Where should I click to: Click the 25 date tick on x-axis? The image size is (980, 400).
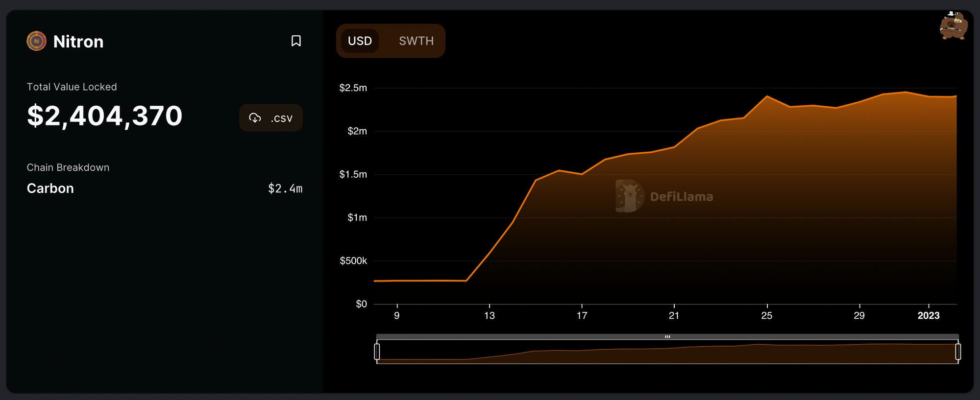(767, 316)
